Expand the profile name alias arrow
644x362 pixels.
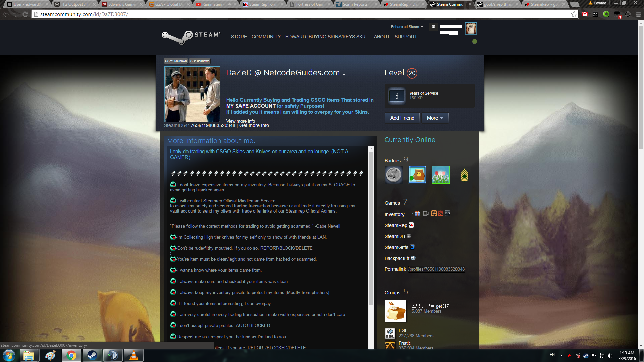point(344,74)
